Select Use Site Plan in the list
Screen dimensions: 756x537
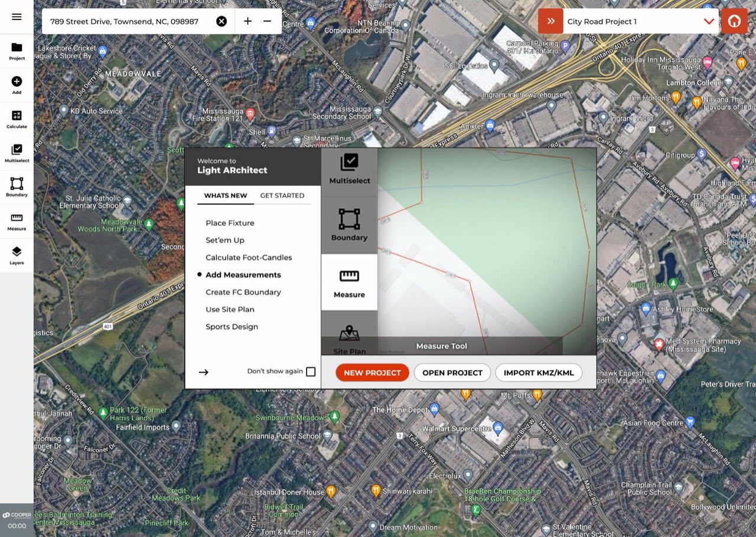tap(230, 309)
